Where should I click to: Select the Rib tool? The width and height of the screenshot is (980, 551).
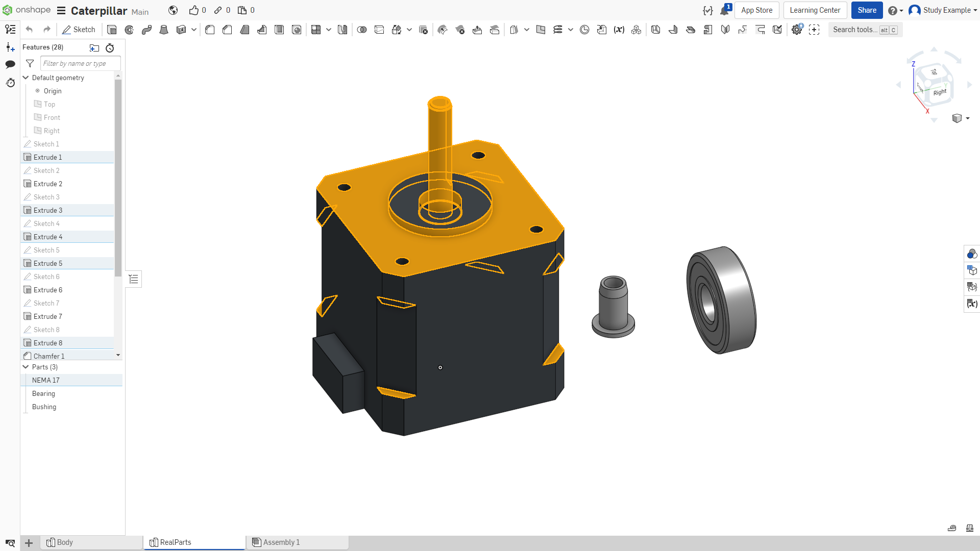point(262,30)
